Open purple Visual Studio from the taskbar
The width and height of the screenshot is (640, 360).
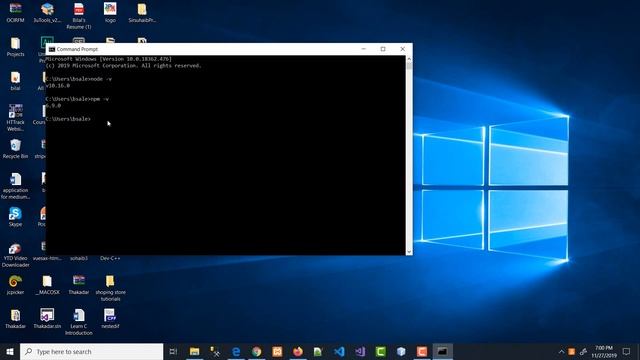coord(360,351)
